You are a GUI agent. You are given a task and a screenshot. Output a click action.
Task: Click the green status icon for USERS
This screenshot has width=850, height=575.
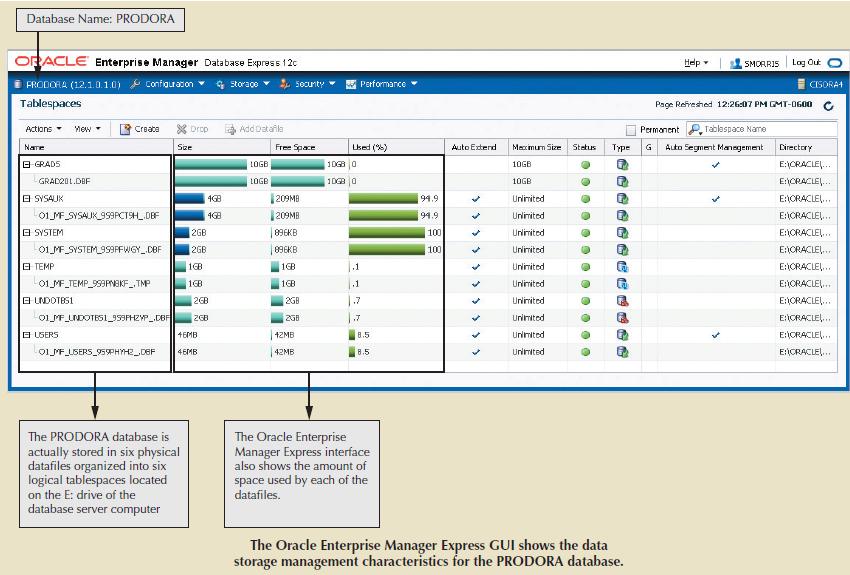tap(585, 335)
